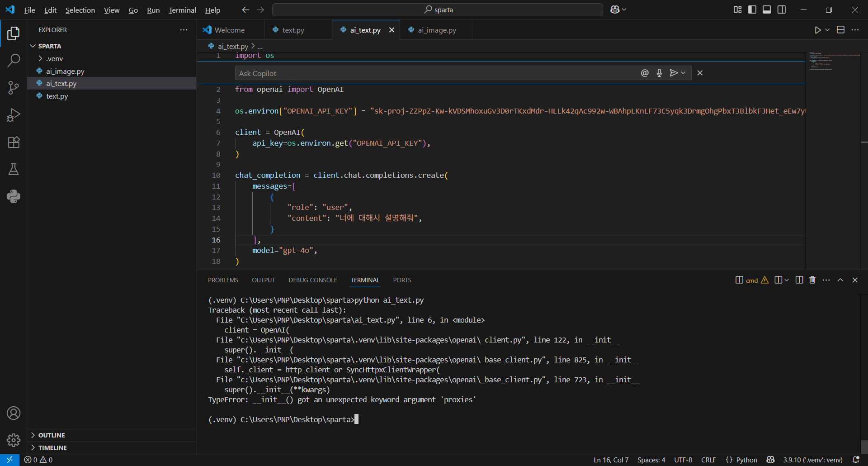Click the terminal warning triangle icon
This screenshot has height=466, width=868.
click(x=765, y=280)
